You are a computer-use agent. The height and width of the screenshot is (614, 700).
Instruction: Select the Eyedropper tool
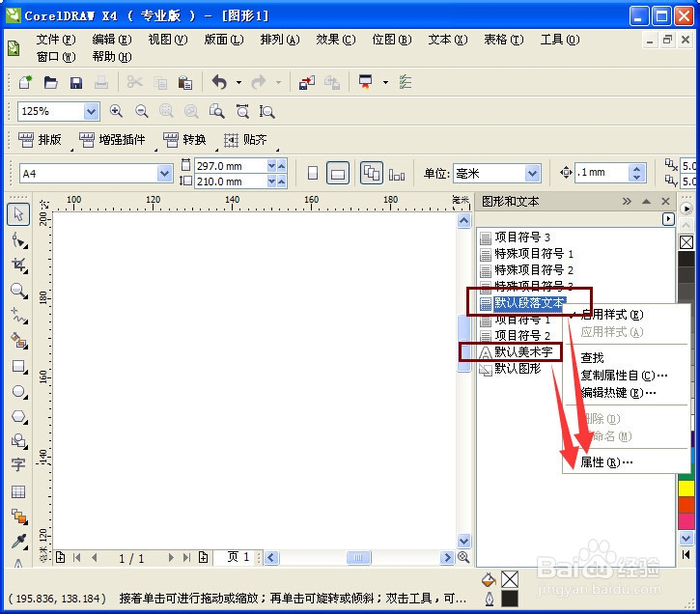coord(18,542)
